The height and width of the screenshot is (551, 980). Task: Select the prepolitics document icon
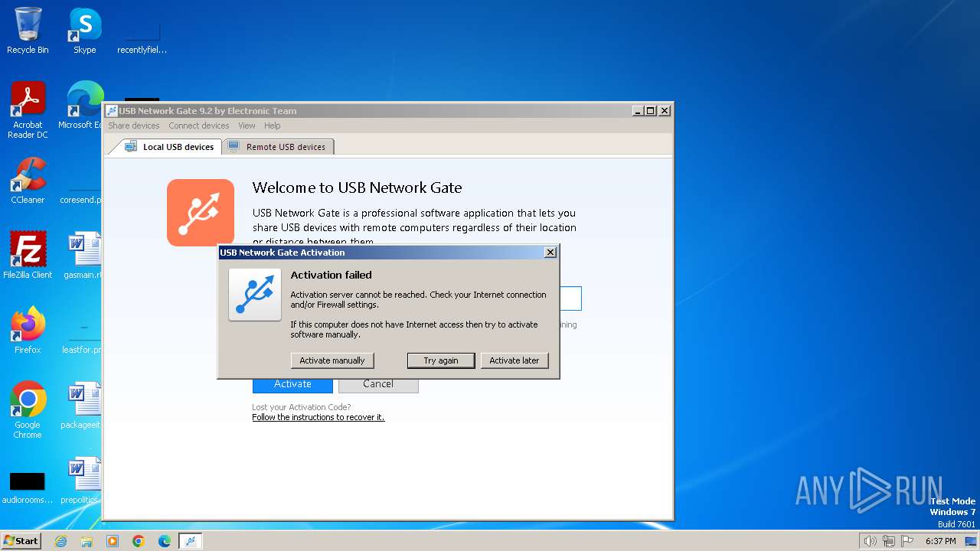pyautogui.click(x=81, y=481)
